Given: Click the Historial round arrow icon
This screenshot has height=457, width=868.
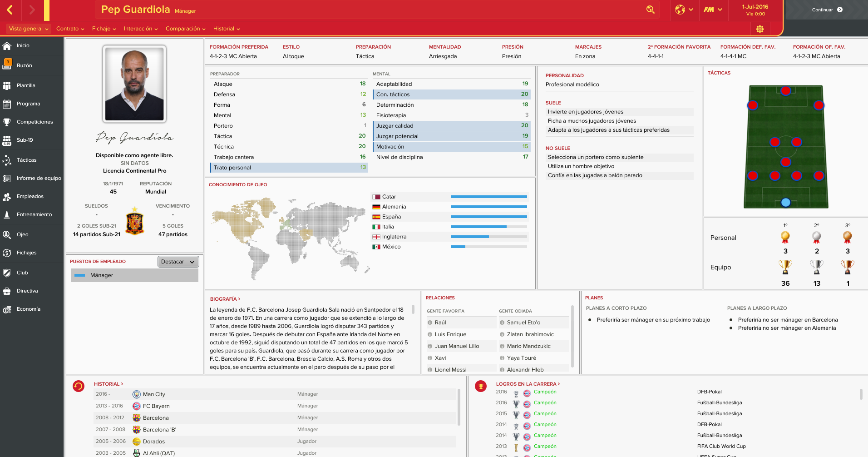Looking at the screenshot, I should point(79,386).
